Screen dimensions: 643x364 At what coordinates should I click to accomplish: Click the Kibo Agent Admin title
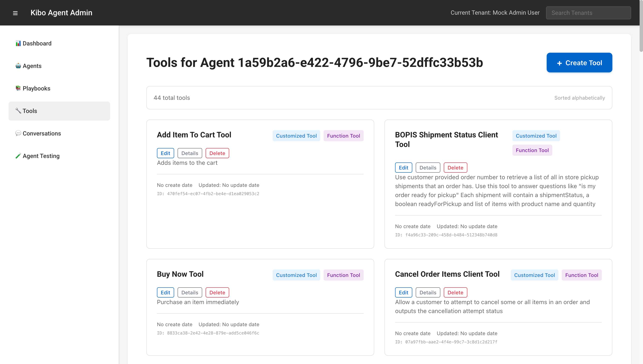[61, 13]
